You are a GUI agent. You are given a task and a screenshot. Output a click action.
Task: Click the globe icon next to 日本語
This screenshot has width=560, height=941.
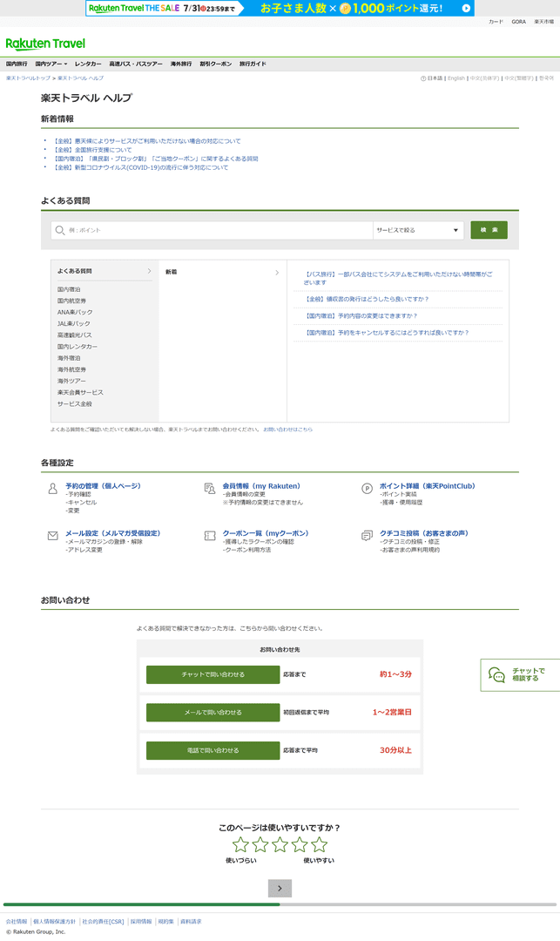click(x=423, y=78)
